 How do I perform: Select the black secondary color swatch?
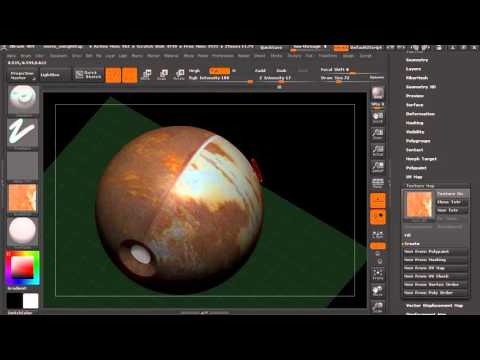pyautogui.click(x=15, y=301)
